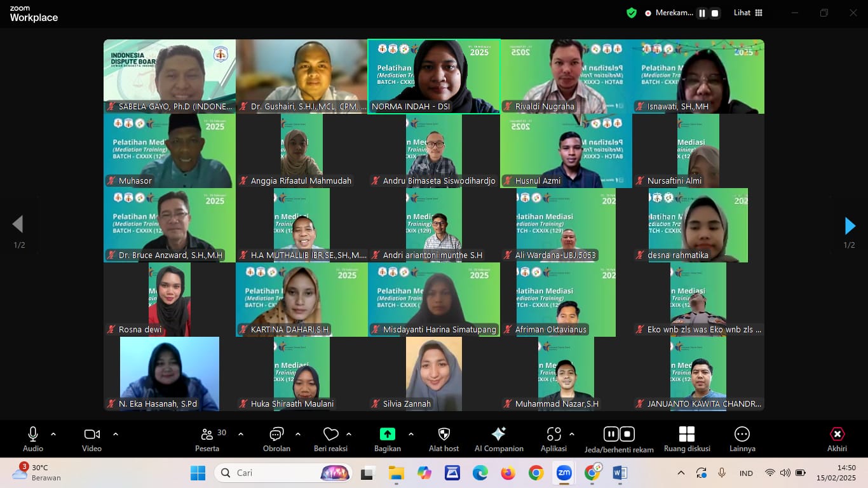The height and width of the screenshot is (488, 868).
Task: Click the green Bagikan share screen icon
Action: (x=387, y=434)
